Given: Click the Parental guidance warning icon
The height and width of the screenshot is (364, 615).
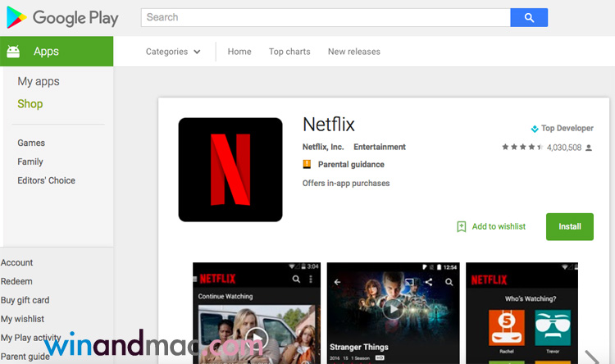Looking at the screenshot, I should pyautogui.click(x=307, y=165).
